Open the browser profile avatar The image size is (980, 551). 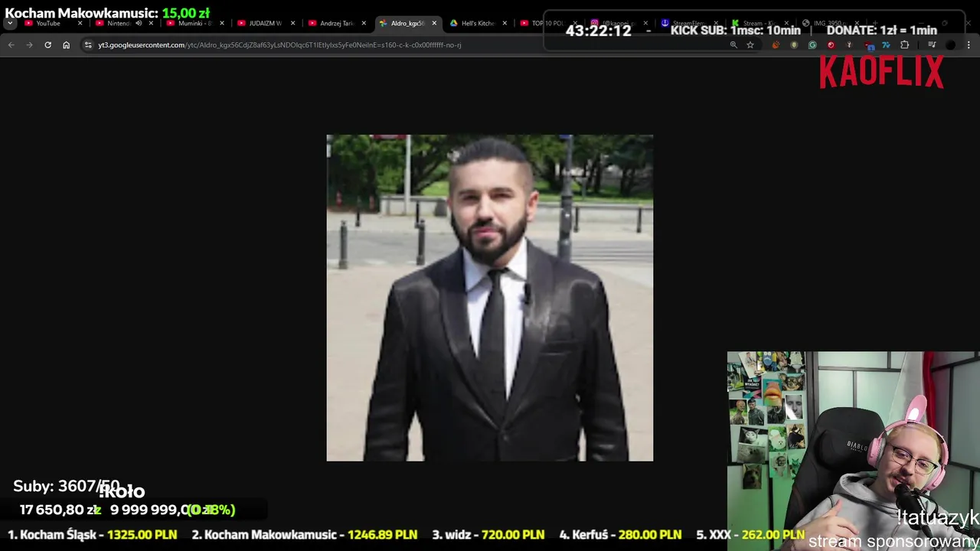tap(950, 45)
